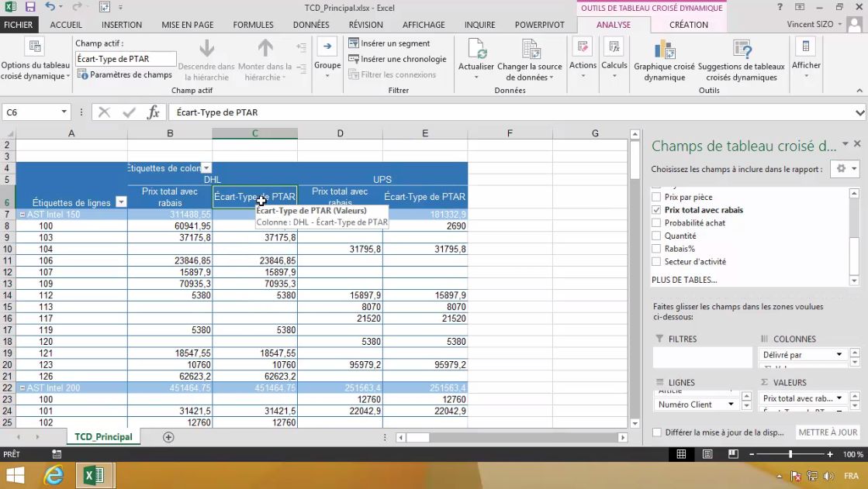The image size is (868, 489).
Task: Open Étiquettes de lignes filter dropdown
Action: [x=121, y=202]
